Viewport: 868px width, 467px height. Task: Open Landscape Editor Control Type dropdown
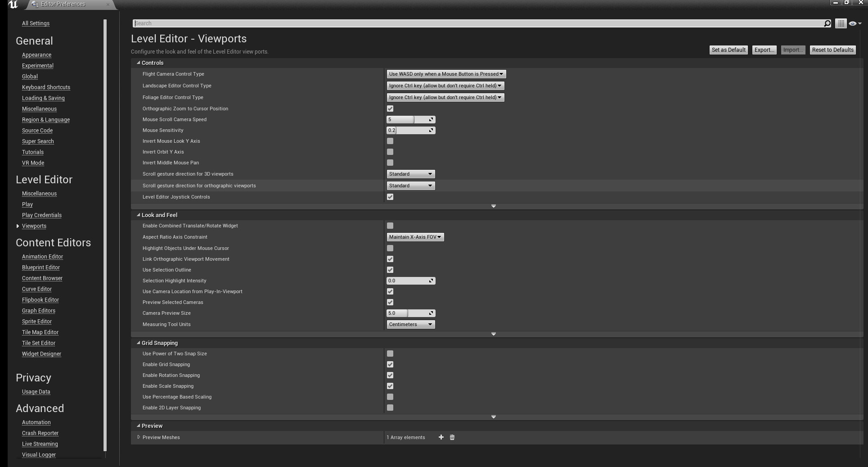point(445,86)
